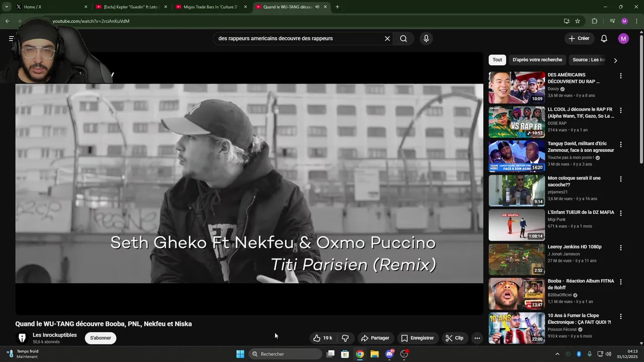This screenshot has width=644, height=362.
Task: Click the Windows Rechercher search box
Action: 286,354
